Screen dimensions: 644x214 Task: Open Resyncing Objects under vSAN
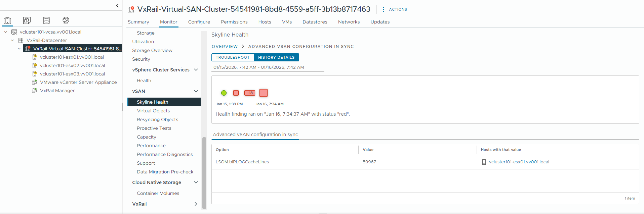(x=157, y=119)
